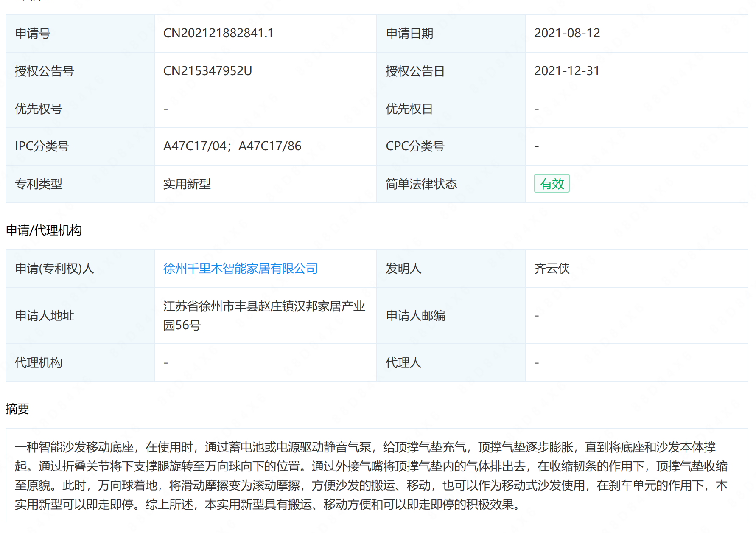Image resolution: width=756 pixels, height=533 pixels.
Task: Click the 简单法律状态 label cell
Action: [x=451, y=184]
